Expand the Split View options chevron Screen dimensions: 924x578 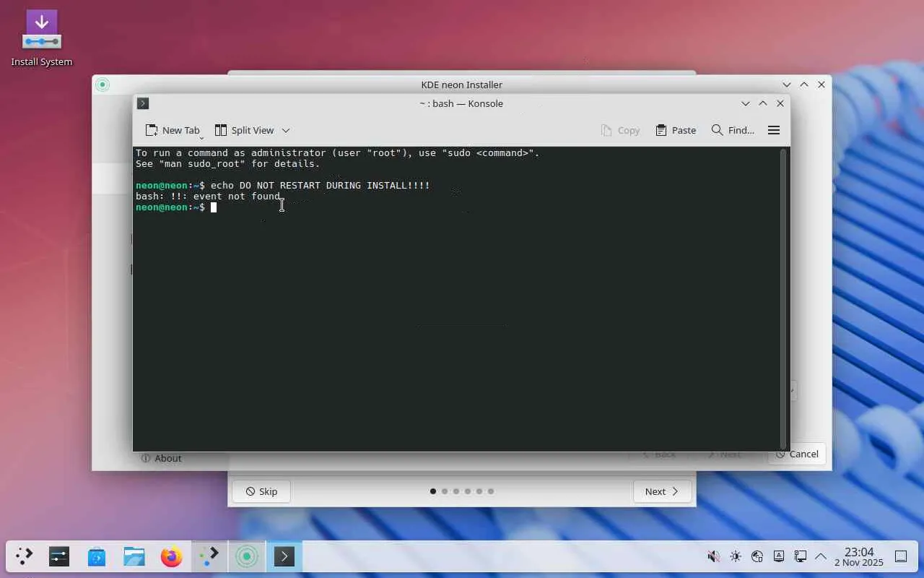pos(286,130)
